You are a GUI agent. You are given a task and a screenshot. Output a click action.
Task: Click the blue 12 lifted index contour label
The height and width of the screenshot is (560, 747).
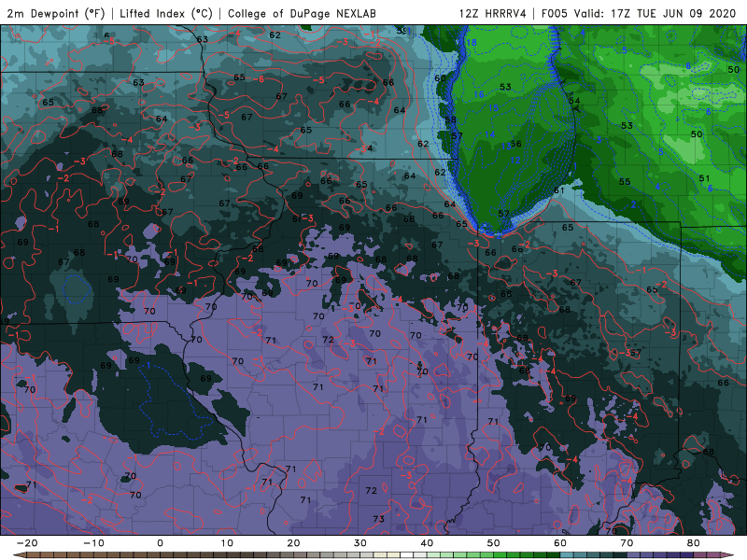[515, 161]
